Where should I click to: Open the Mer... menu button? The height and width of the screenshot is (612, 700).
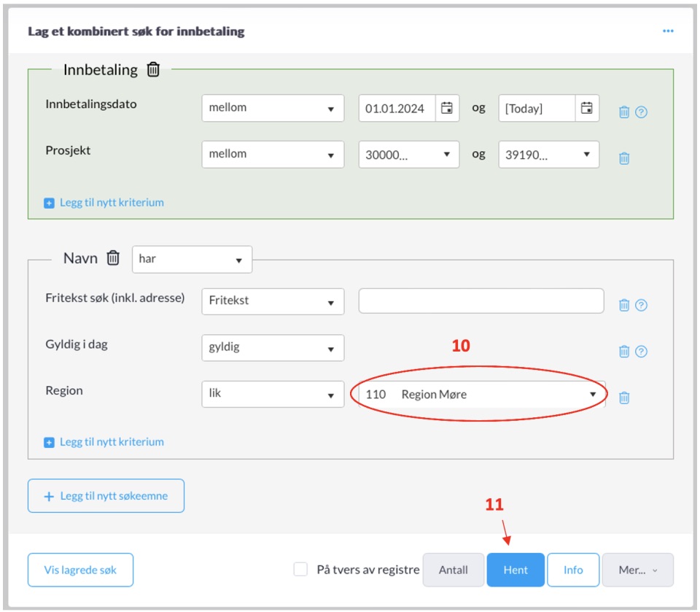tap(637, 570)
